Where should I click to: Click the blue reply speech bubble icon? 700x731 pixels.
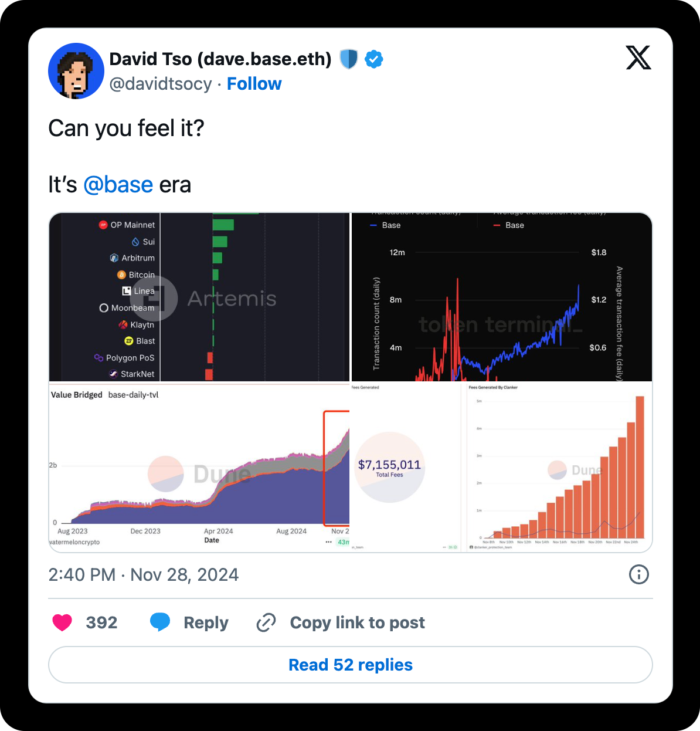point(160,622)
